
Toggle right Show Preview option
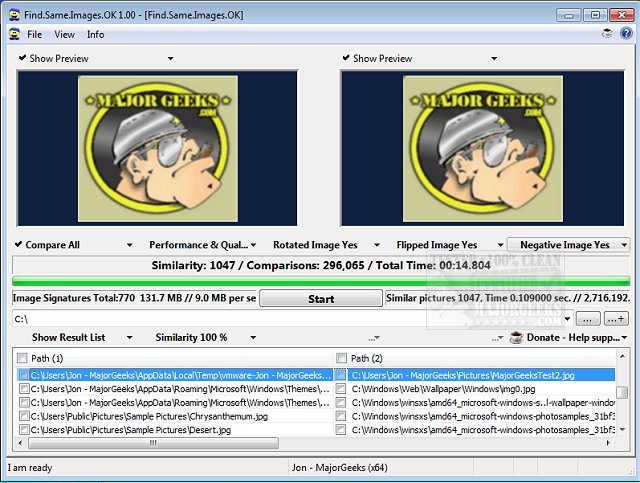(x=378, y=59)
